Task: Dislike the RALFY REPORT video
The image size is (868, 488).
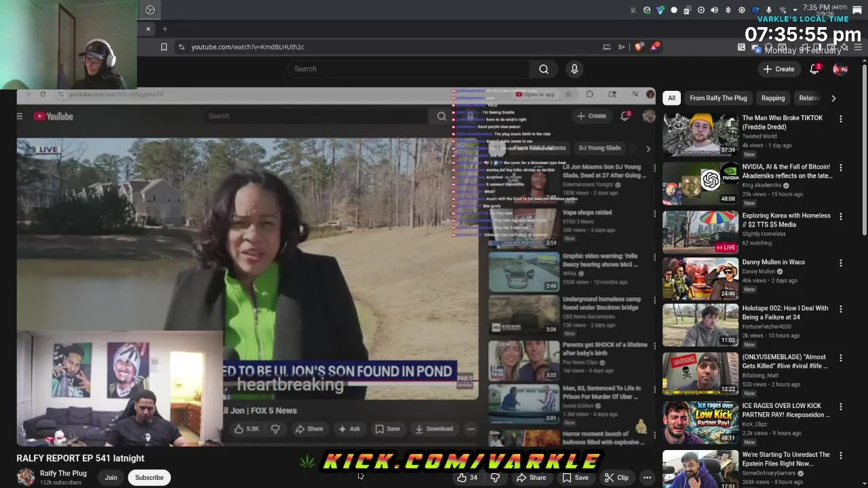Action: coord(495,477)
